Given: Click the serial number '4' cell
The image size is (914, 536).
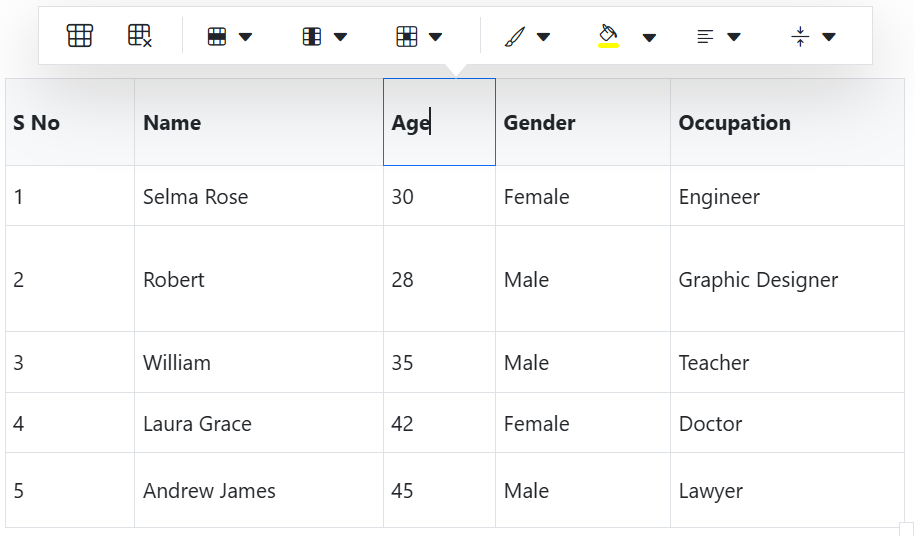Looking at the screenshot, I should [70, 423].
